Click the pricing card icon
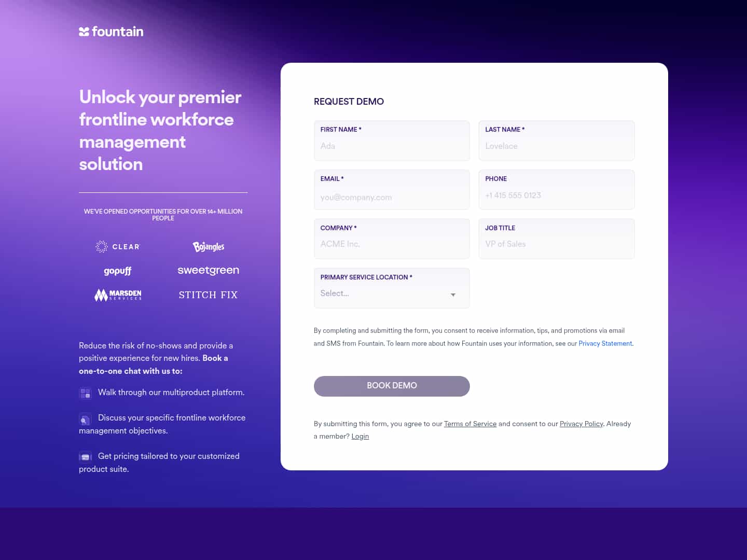 pos(85,457)
